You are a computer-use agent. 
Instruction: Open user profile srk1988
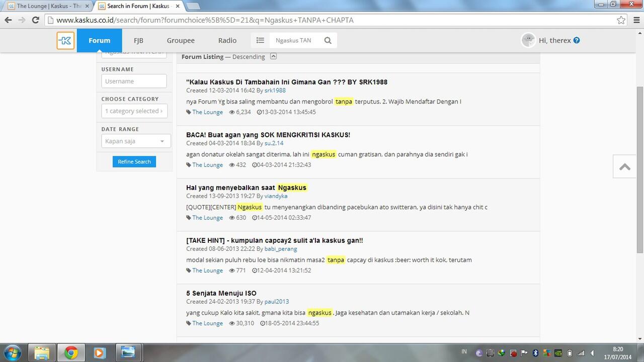[275, 90]
